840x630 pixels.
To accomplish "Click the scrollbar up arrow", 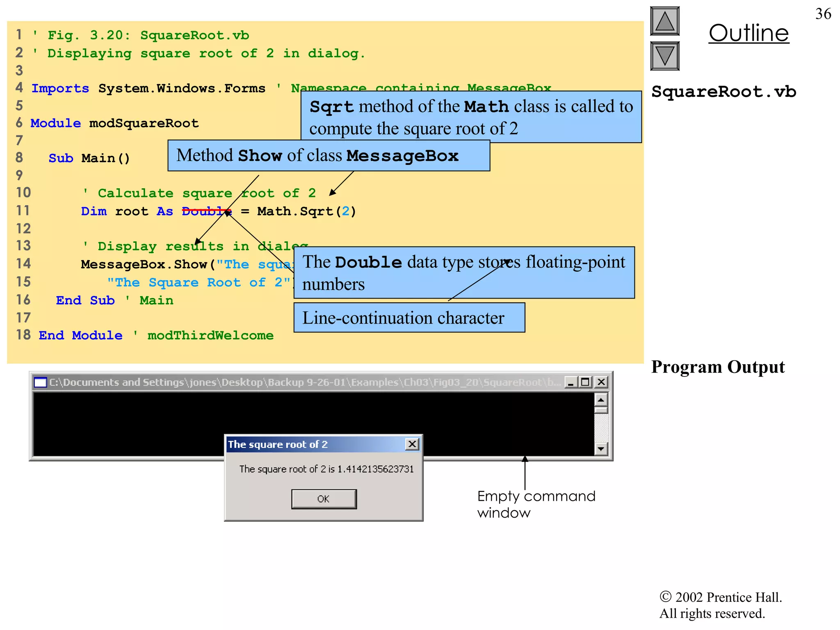I will 601,399.
